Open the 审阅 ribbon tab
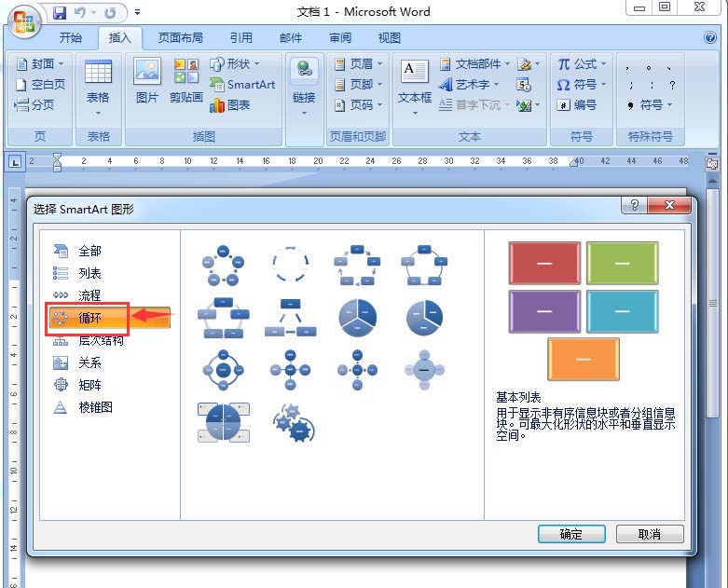 340,37
